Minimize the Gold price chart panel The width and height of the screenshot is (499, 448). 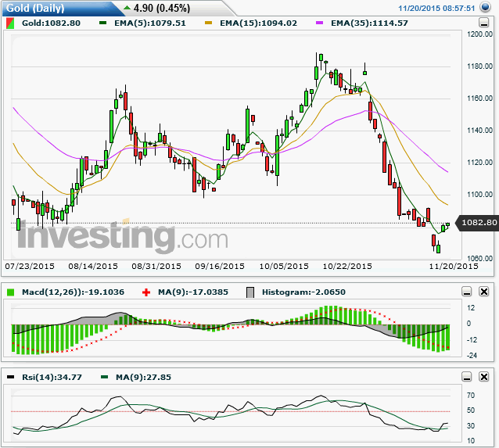pos(484,23)
